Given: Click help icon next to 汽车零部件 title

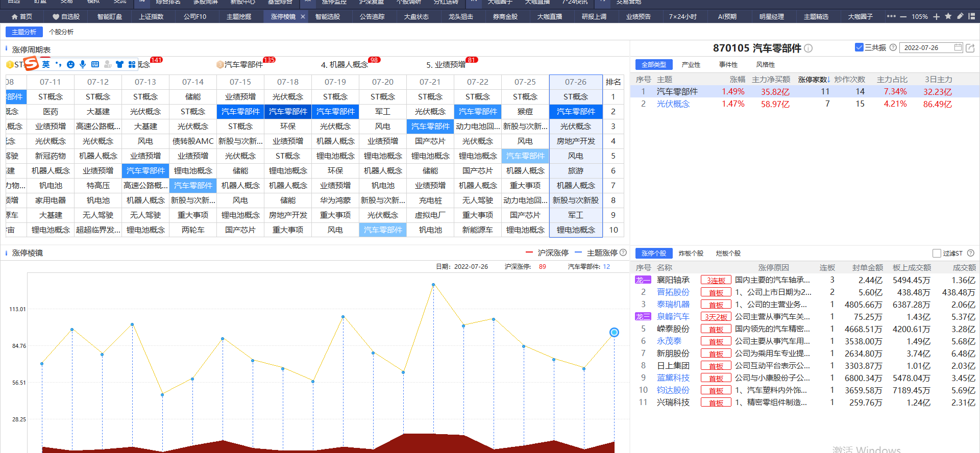Looking at the screenshot, I should [x=808, y=48].
